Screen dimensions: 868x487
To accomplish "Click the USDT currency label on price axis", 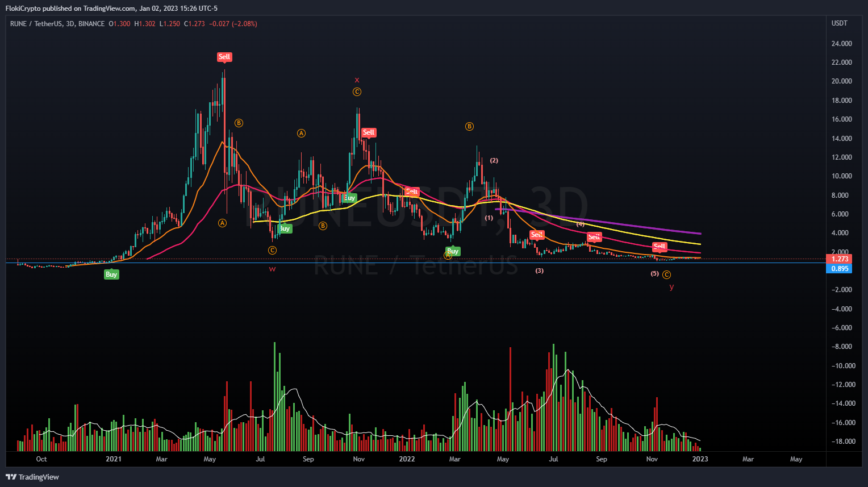I will [x=840, y=23].
